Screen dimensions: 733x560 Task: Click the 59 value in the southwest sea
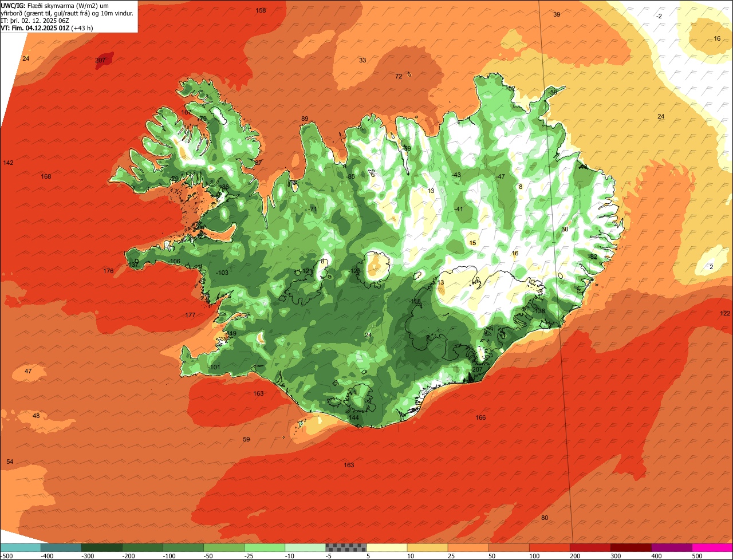pyautogui.click(x=246, y=439)
